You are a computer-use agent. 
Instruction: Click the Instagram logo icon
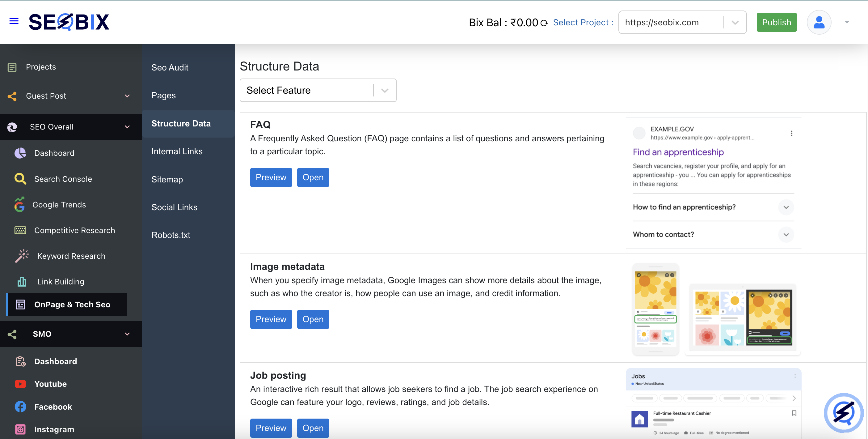(x=20, y=429)
